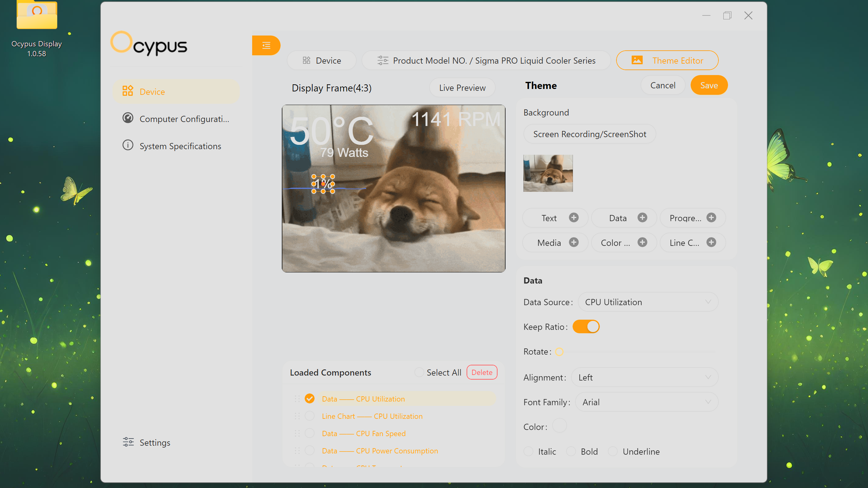868x488 pixels.
Task: Click the 1% CPU utilization element in preview
Action: 323,184
